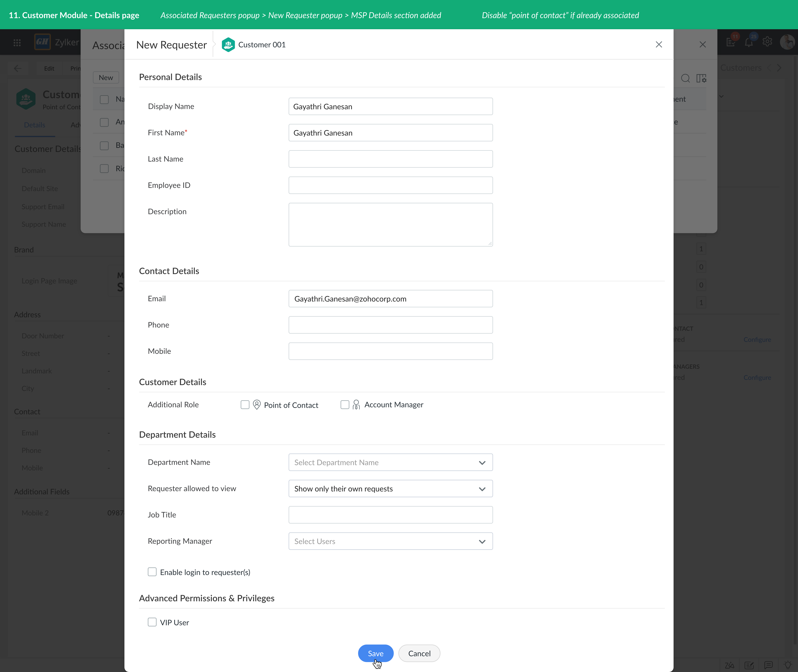Click the New button in Associated Requesters
The width and height of the screenshot is (798, 672).
106,78
